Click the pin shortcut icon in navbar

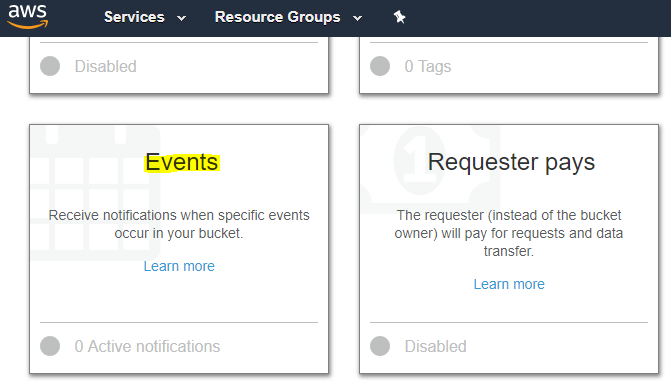click(399, 17)
